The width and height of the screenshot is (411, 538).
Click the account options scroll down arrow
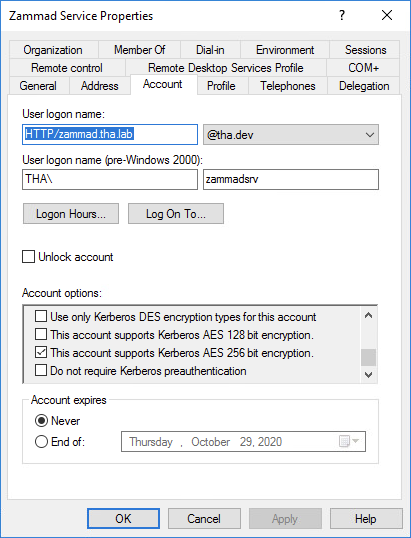point(368,374)
